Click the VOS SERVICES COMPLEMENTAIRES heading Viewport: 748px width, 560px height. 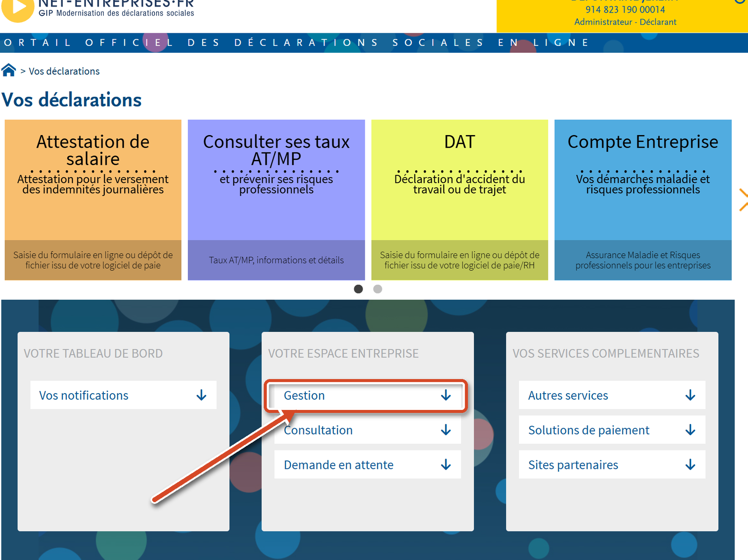click(x=606, y=353)
